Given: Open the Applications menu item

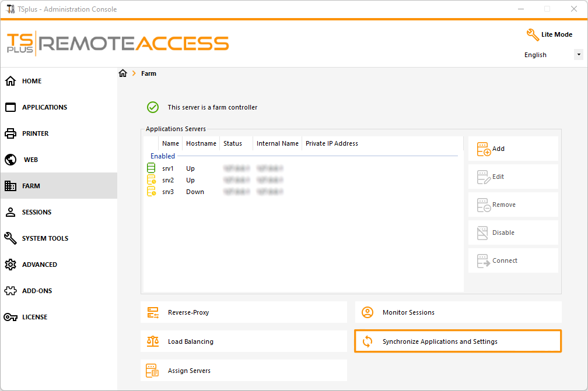Looking at the screenshot, I should 44,107.
